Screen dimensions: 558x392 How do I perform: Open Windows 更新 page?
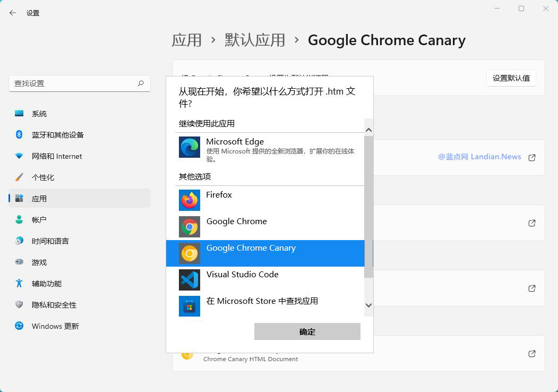[80, 326]
